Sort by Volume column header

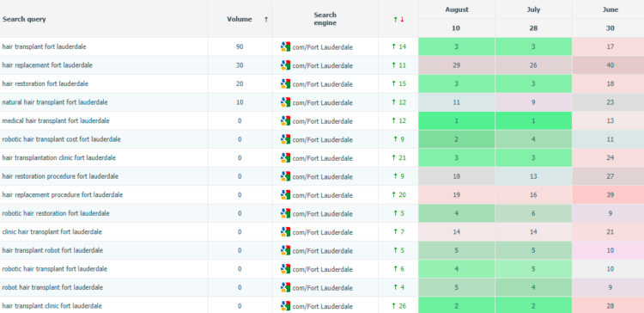click(240, 19)
